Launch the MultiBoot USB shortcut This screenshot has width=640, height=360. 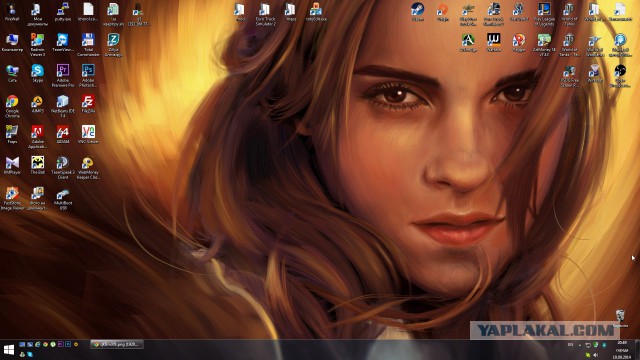click(x=63, y=198)
